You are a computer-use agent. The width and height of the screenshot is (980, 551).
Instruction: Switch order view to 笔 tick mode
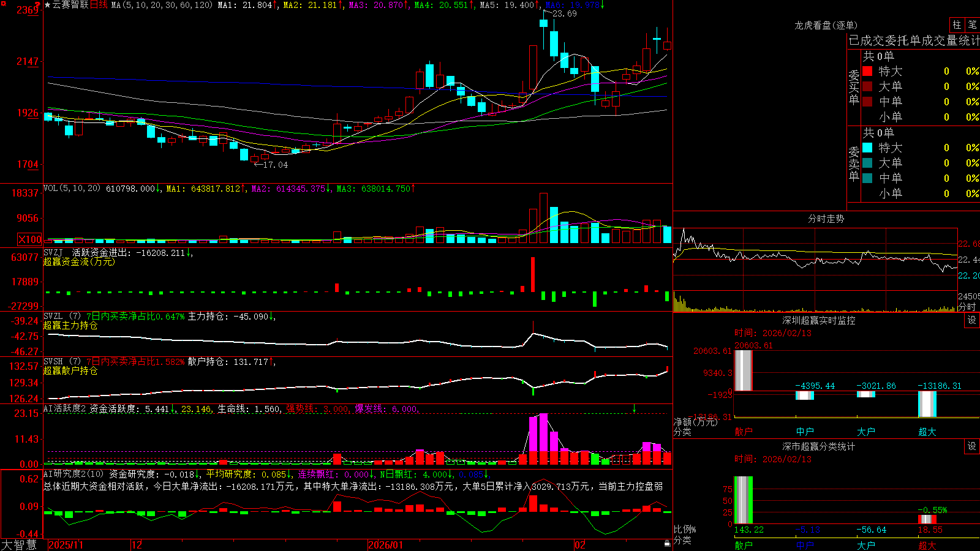click(x=973, y=25)
